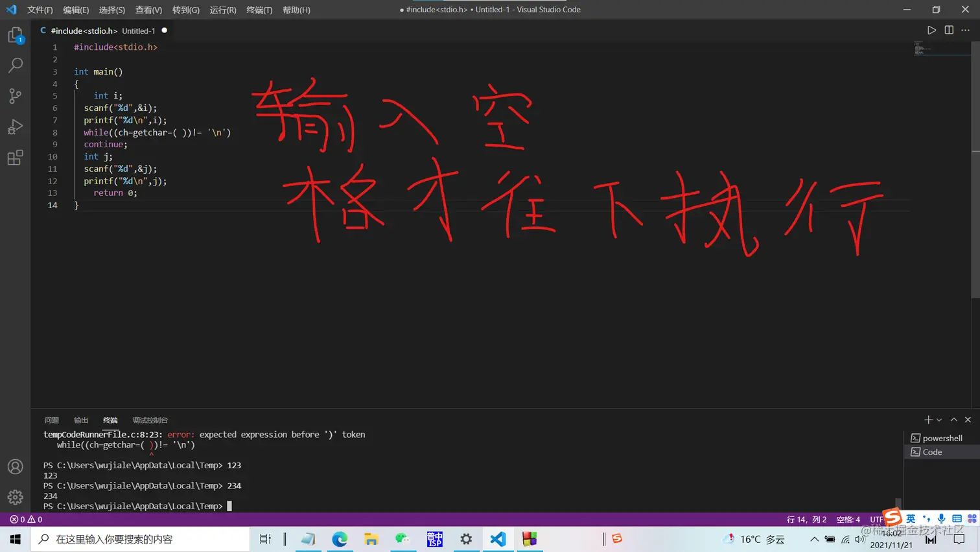
Task: Switch to the 输出 panel tab
Action: [81, 420]
